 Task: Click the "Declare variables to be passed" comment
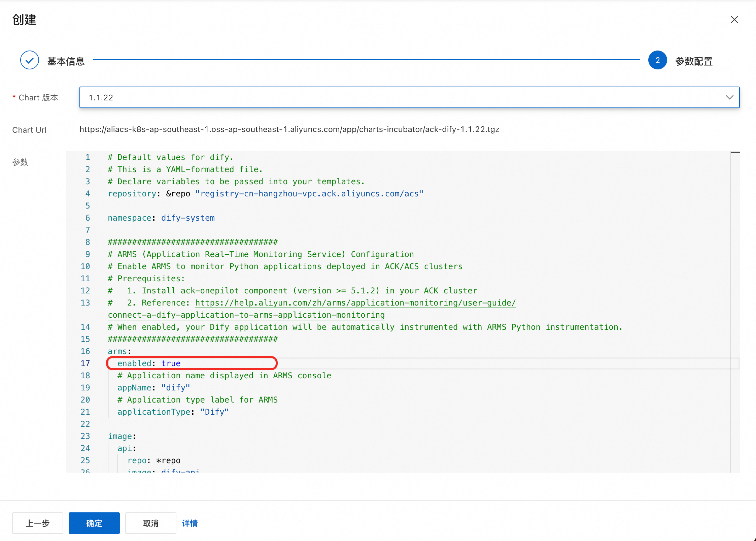click(x=236, y=182)
